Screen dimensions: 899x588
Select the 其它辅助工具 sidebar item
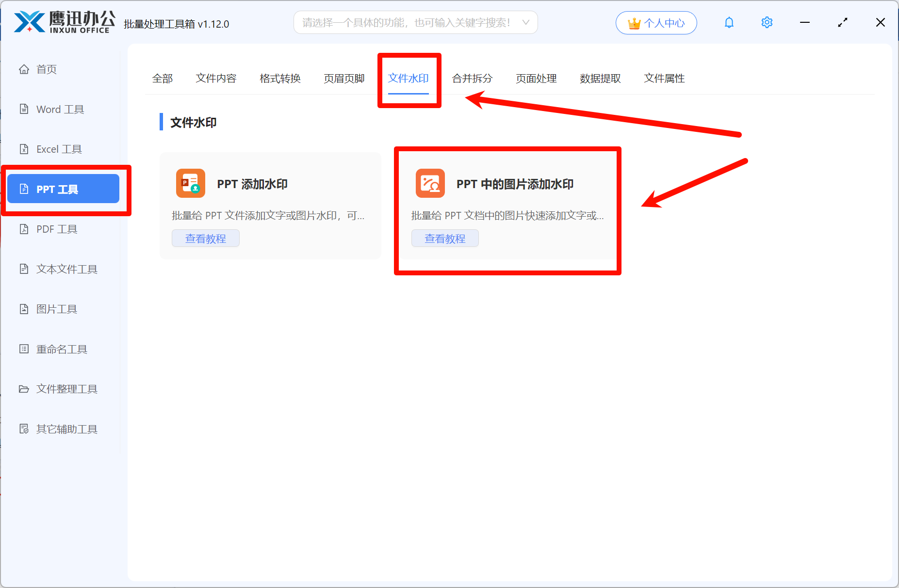tap(66, 429)
